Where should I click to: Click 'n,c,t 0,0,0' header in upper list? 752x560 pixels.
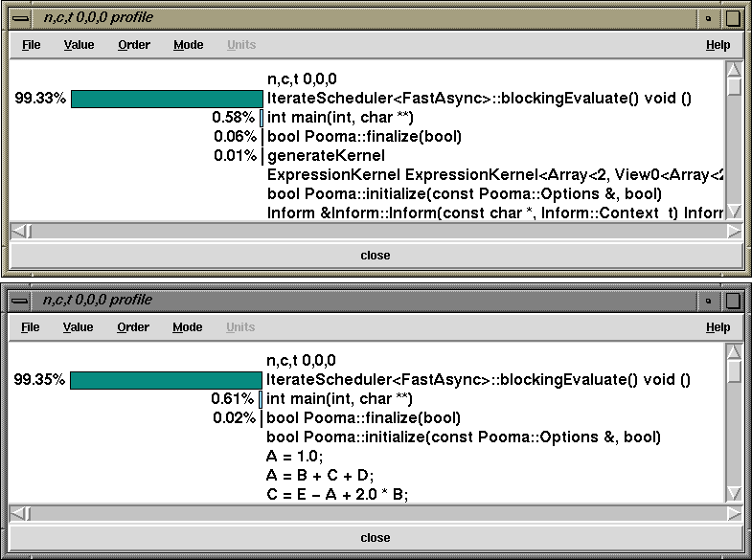click(302, 79)
